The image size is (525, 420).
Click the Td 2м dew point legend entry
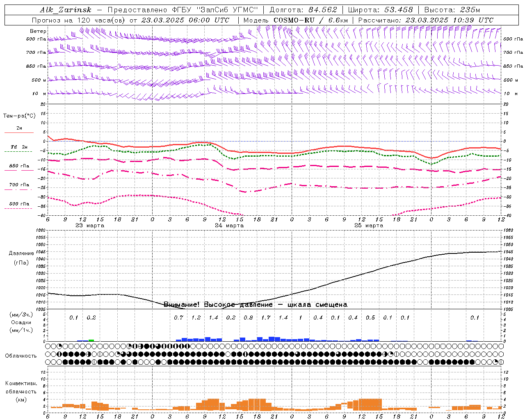(19, 147)
